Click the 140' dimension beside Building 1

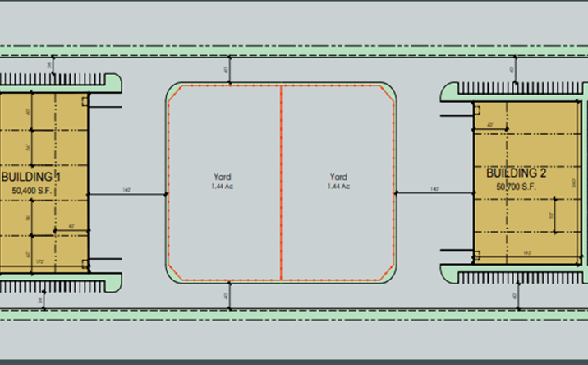[126, 190]
